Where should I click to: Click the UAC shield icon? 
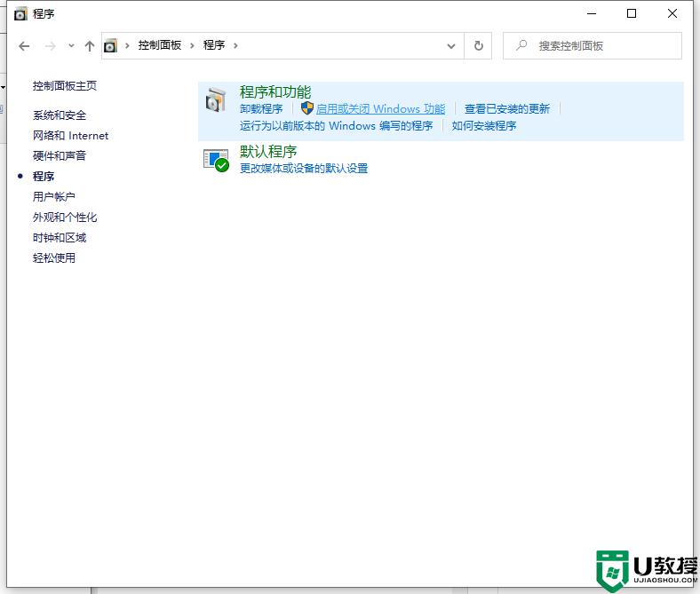click(x=307, y=108)
